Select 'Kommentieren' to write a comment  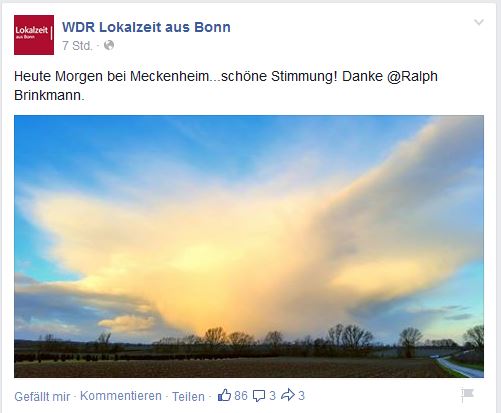(121, 396)
